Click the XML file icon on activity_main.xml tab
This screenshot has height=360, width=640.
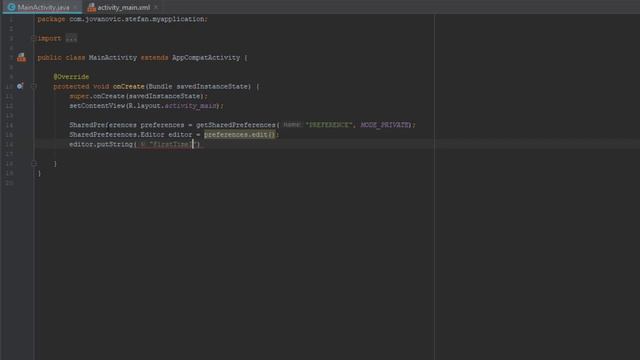pyautogui.click(x=91, y=7)
